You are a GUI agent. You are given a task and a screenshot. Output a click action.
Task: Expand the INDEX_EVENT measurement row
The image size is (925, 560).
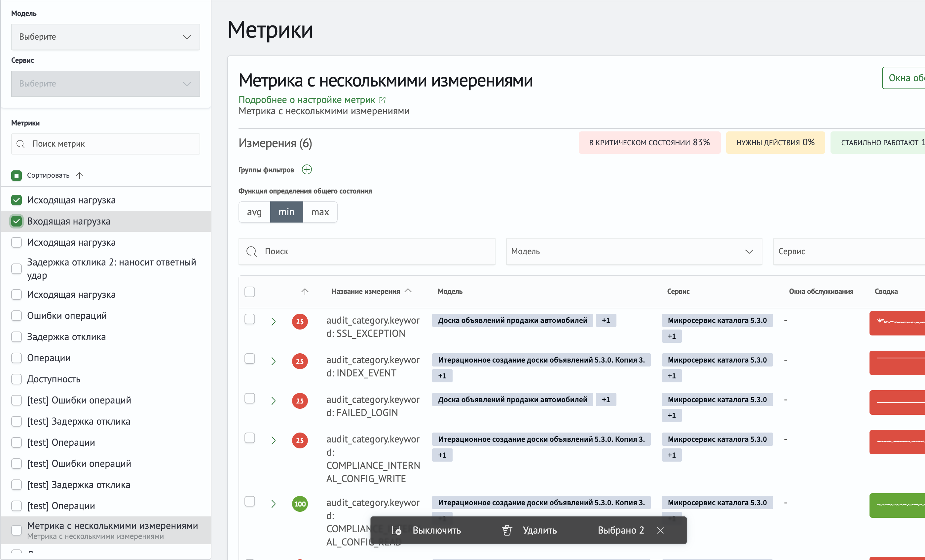coord(273,361)
